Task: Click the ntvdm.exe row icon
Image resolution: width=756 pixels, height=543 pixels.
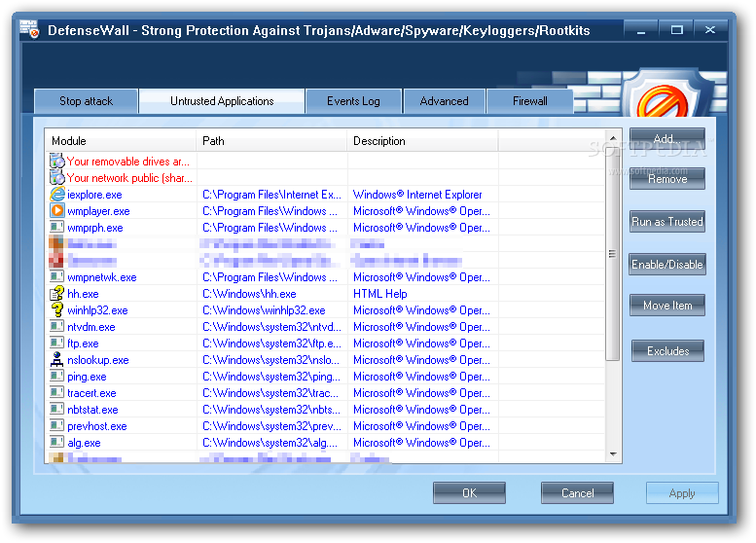Action: (56, 326)
